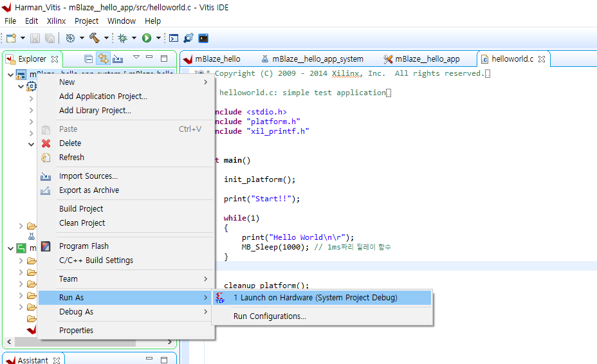Select Build Project
The height and width of the screenshot is (364, 597).
(x=125, y=208)
